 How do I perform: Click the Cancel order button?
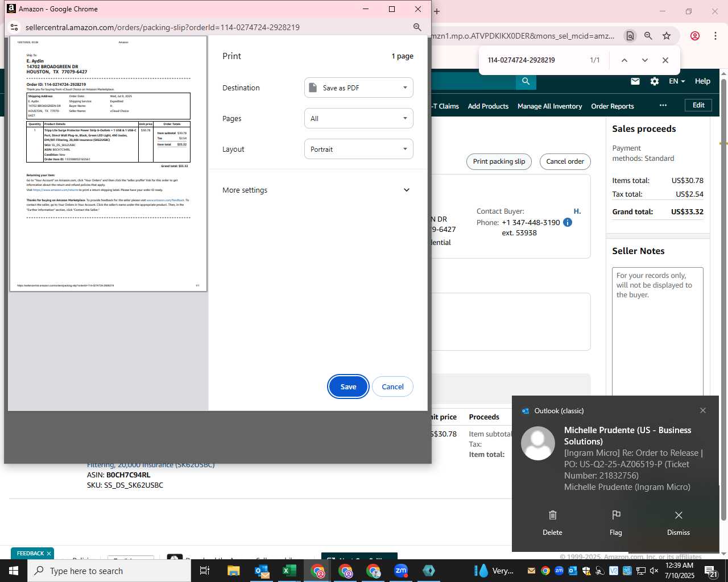click(x=565, y=161)
